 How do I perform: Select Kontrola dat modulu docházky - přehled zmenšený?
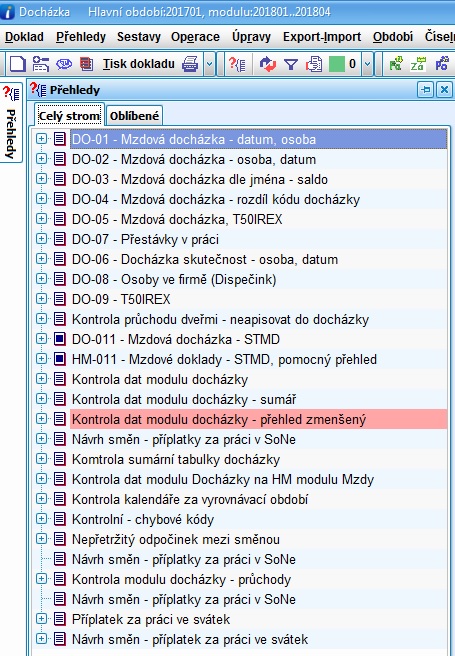219,419
